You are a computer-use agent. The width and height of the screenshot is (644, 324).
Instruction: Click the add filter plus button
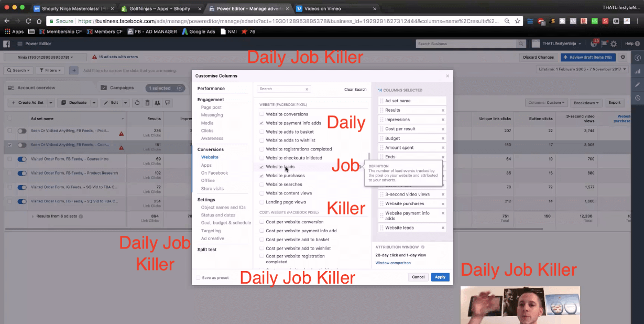(74, 70)
